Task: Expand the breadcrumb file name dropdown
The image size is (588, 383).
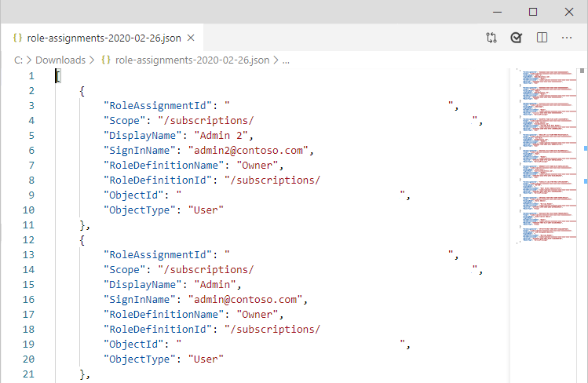Action: 192,60
